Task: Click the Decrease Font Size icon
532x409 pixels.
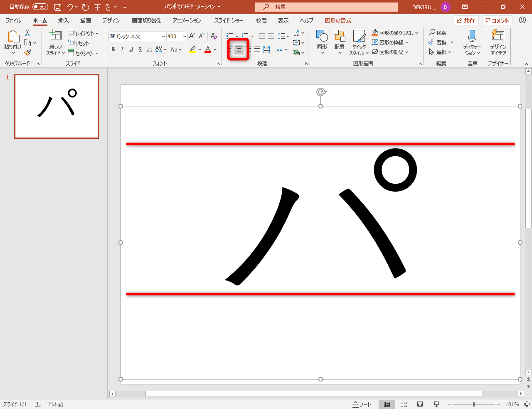Action: 202,36
